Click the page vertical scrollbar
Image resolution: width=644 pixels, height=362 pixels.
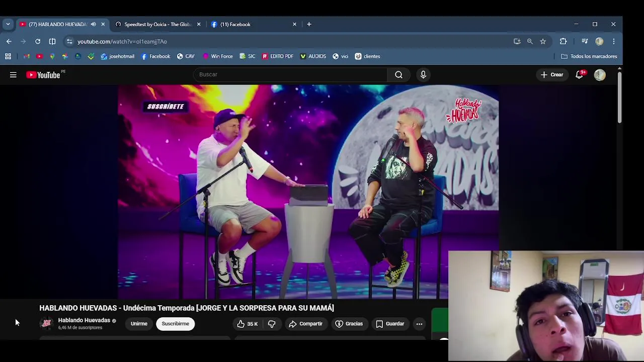619,98
